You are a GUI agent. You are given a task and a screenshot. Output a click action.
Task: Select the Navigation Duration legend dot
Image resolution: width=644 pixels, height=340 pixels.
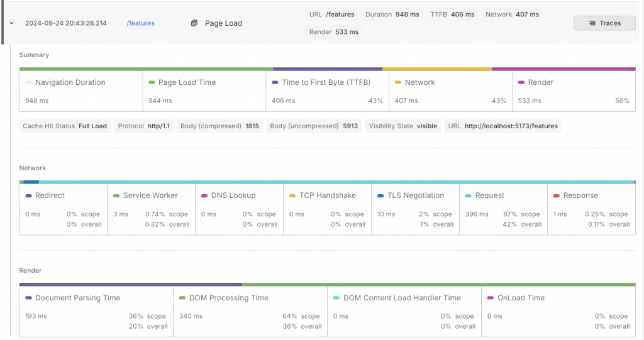point(28,82)
